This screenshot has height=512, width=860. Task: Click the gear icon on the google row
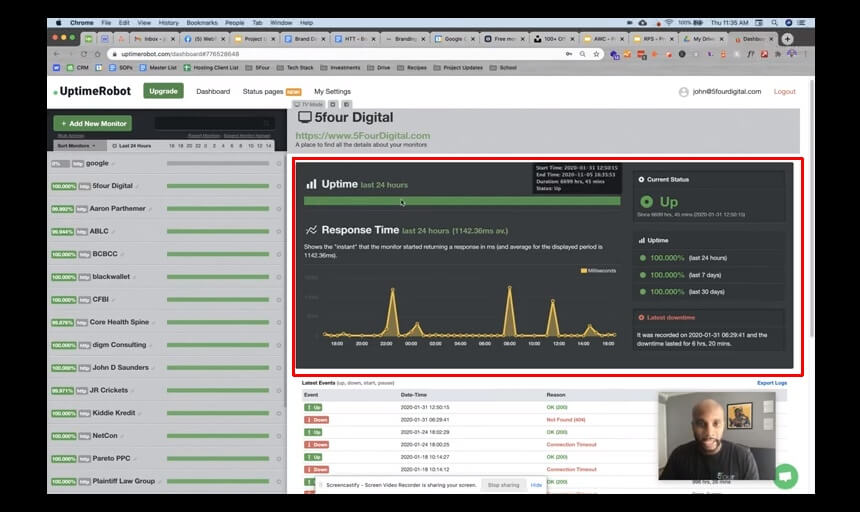(279, 163)
